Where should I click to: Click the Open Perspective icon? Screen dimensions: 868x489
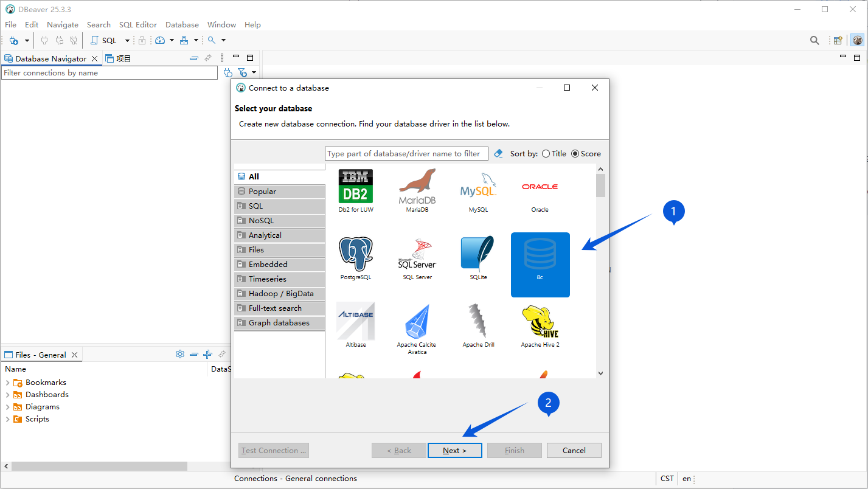point(838,40)
